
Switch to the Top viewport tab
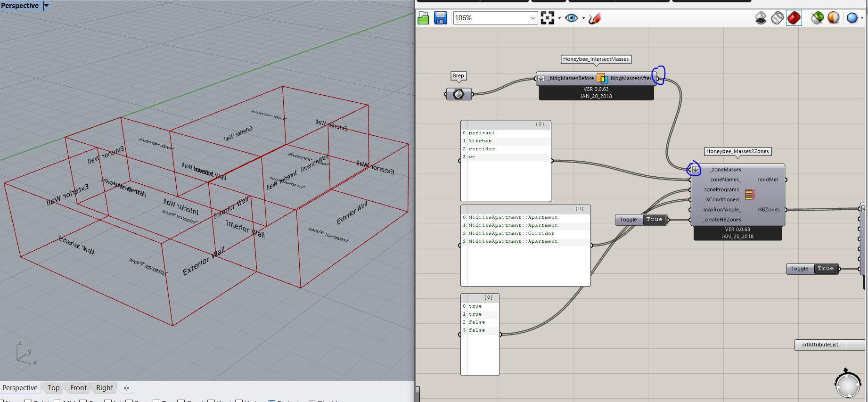[x=54, y=388]
